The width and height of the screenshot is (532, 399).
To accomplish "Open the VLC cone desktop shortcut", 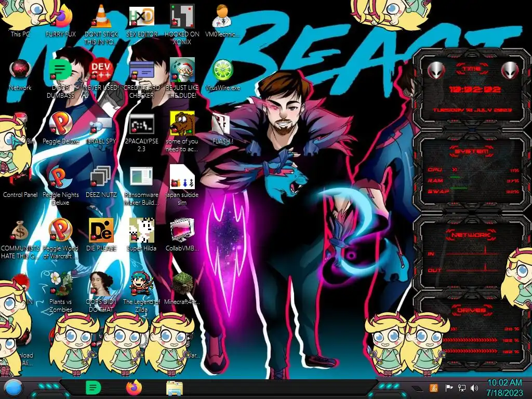I will click(x=101, y=24).
